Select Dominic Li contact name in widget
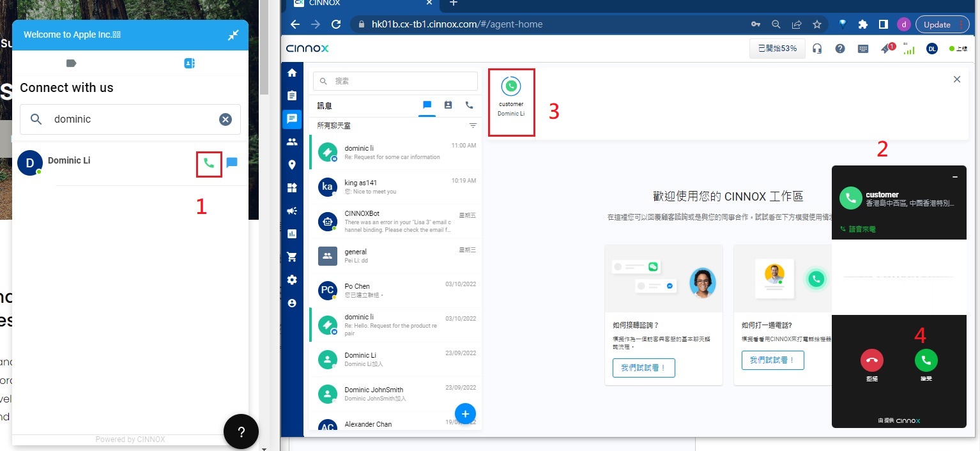 69,160
